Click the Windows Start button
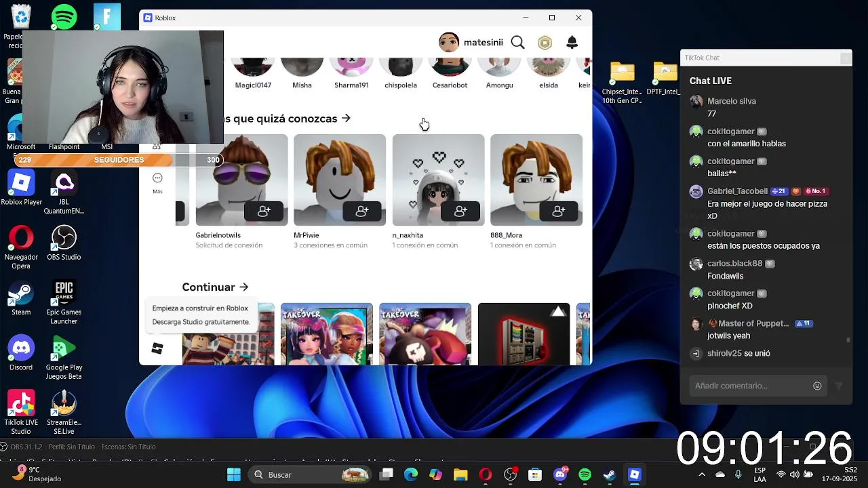Image resolution: width=868 pixels, height=488 pixels. click(234, 474)
